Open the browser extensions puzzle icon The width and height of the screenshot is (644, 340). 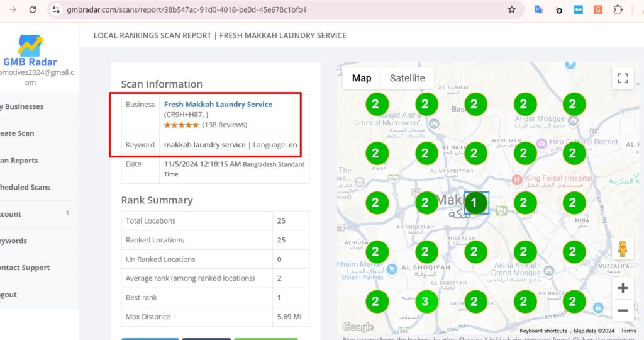[x=618, y=9]
